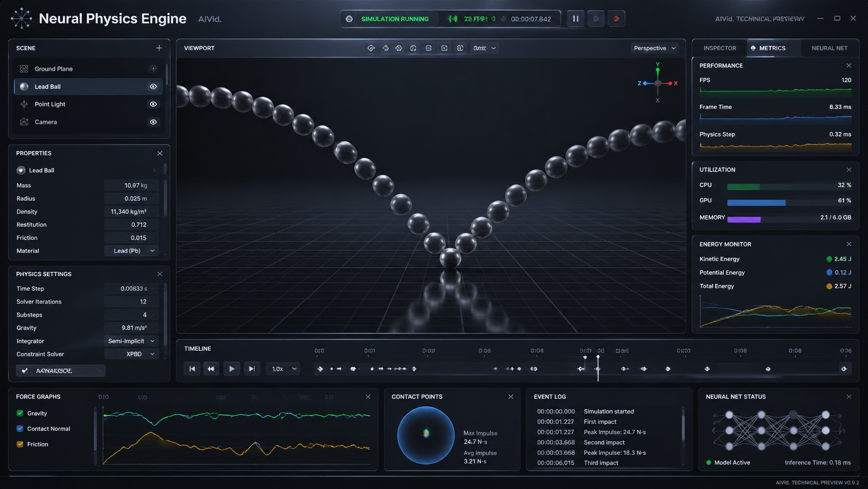The height and width of the screenshot is (489, 868).
Task: Close the Physics Settings panel
Action: [x=160, y=274]
